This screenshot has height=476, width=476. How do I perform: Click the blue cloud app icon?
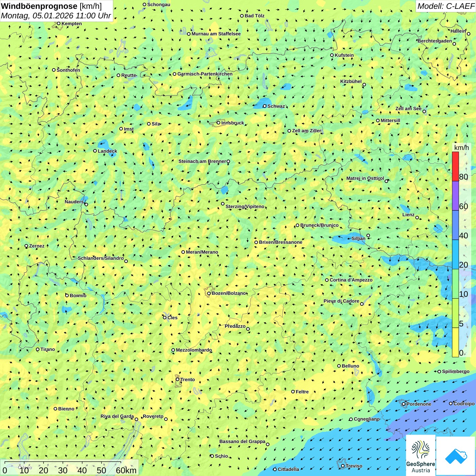[456, 456]
